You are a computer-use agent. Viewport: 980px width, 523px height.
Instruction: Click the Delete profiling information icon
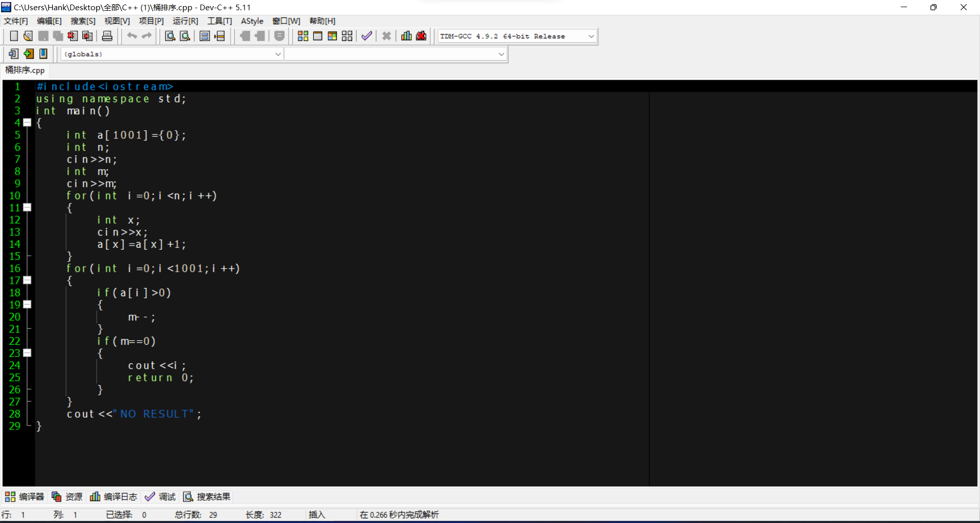coord(421,36)
